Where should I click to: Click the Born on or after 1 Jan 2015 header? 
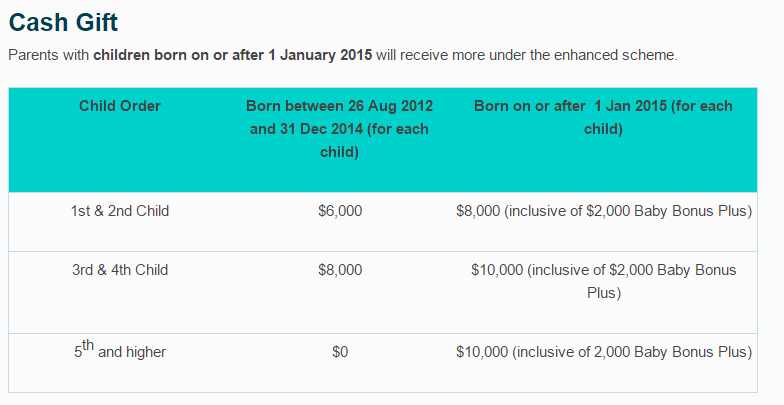(x=603, y=118)
